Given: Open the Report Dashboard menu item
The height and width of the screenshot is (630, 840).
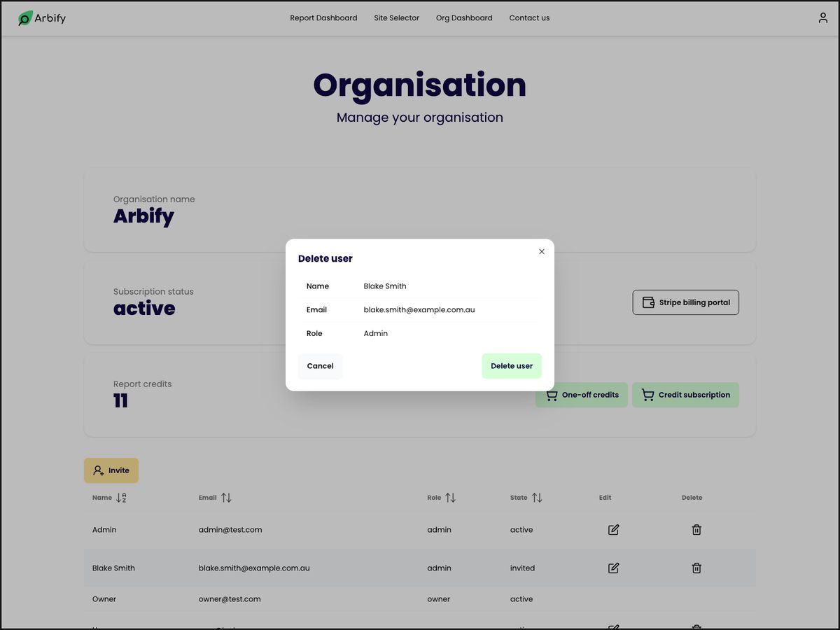Looking at the screenshot, I should pyautogui.click(x=323, y=17).
